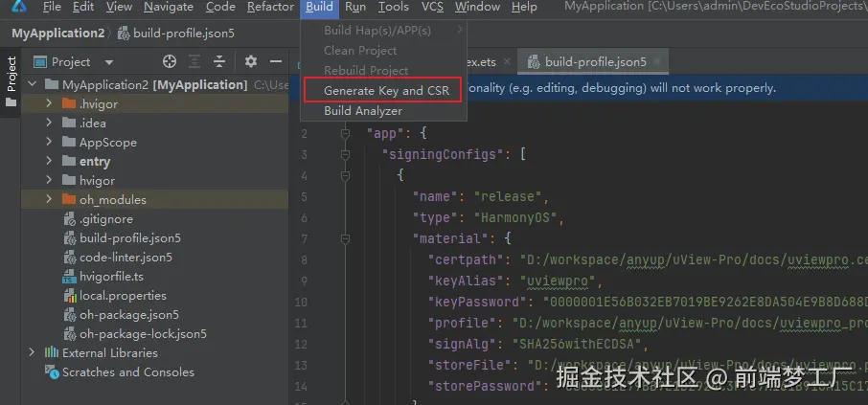Choose Generate Key and CSR menu entry
This screenshot has width=868, height=405.
(x=383, y=91)
